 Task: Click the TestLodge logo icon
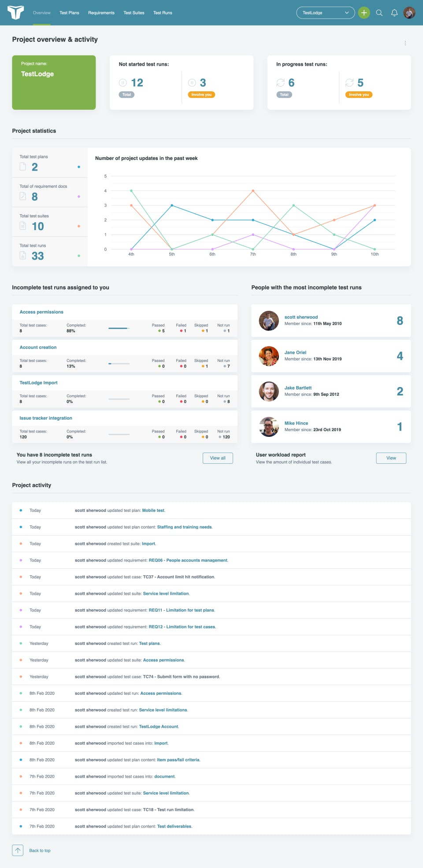15,13
